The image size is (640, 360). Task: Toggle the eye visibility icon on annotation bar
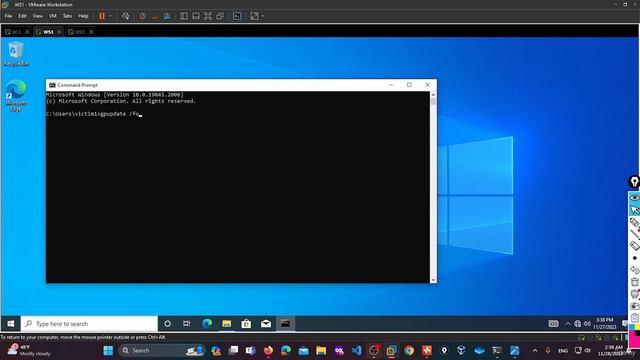(634, 198)
